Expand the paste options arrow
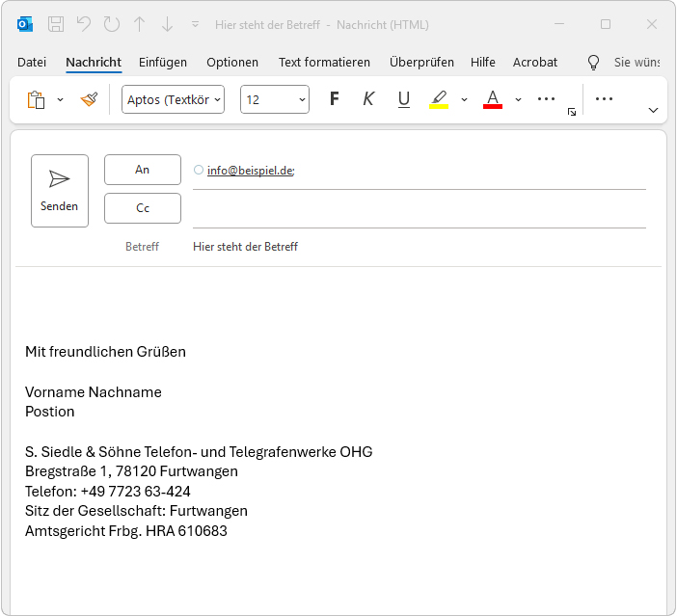 click(60, 99)
